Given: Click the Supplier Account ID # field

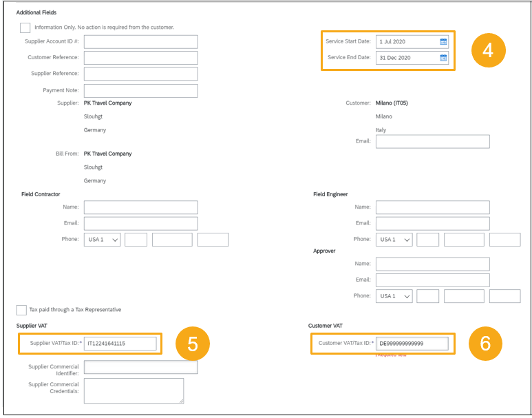Looking at the screenshot, I should (141, 42).
